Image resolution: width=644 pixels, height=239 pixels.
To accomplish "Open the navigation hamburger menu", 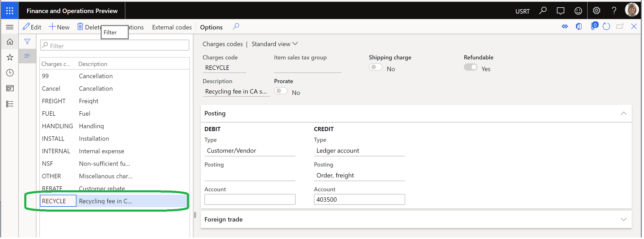I will 10,27.
